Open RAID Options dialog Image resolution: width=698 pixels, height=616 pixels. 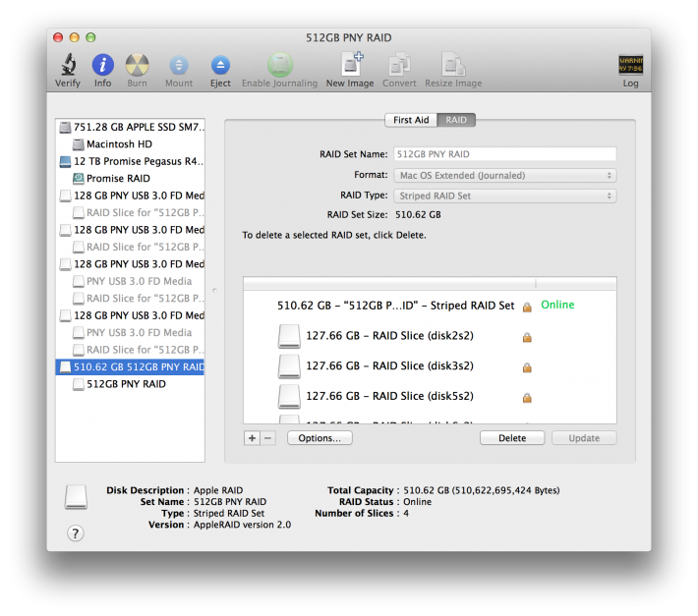coord(320,438)
